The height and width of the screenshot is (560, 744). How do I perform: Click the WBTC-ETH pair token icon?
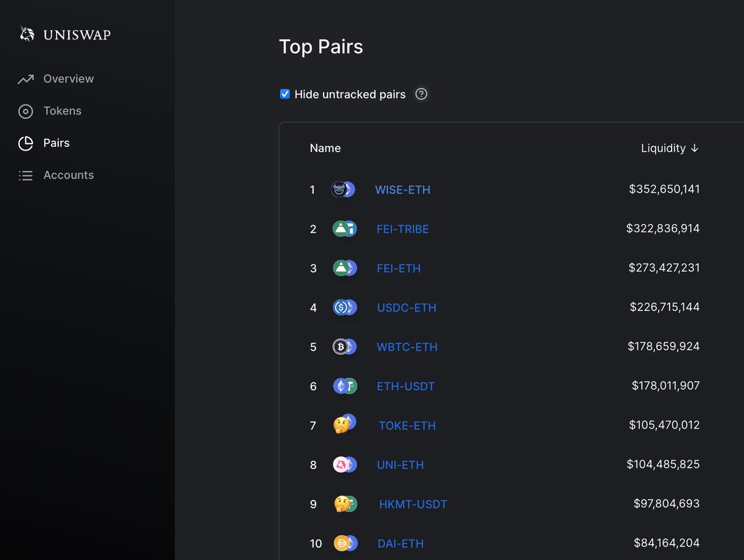pos(345,346)
